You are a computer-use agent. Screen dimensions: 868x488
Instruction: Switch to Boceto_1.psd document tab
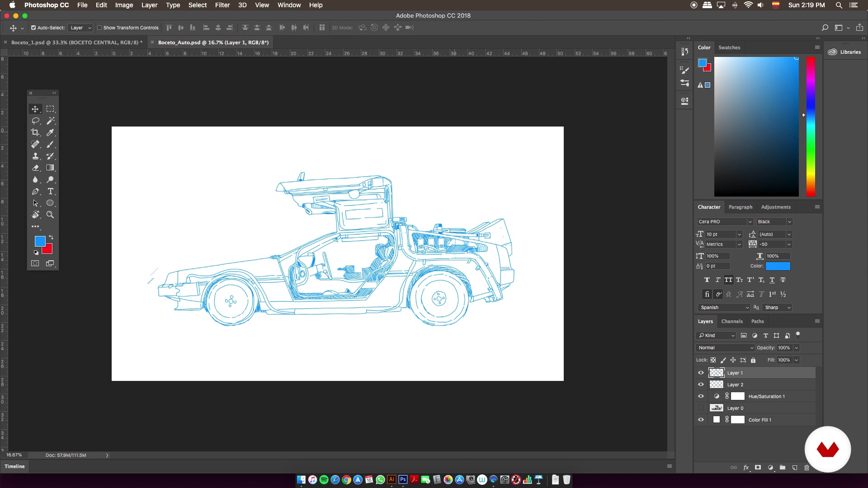[76, 42]
